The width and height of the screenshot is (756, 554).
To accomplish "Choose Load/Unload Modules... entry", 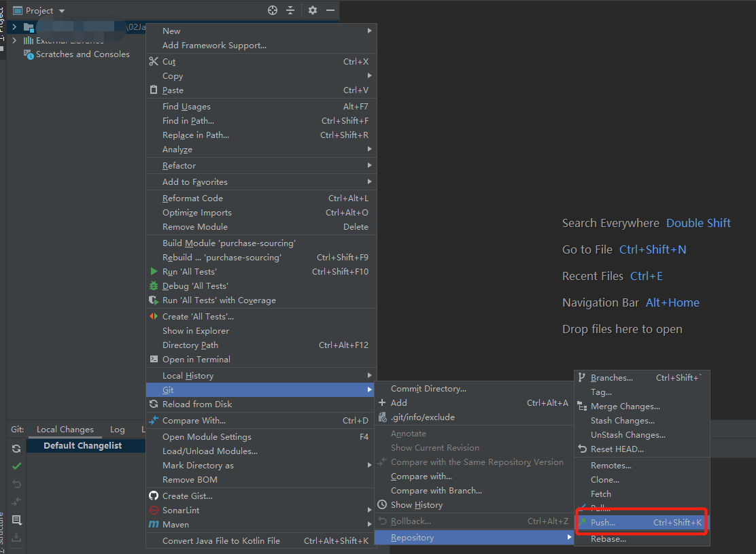I will [261, 451].
